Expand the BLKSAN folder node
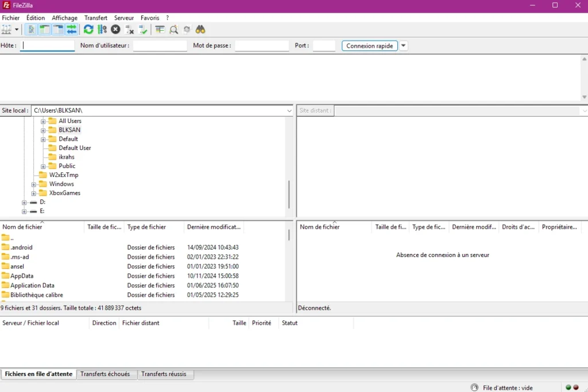Image resolution: width=588 pixels, height=392 pixels. point(43,130)
